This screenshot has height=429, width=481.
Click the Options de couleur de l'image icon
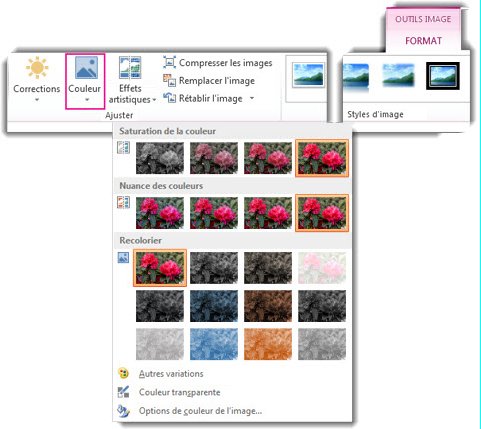point(123,411)
